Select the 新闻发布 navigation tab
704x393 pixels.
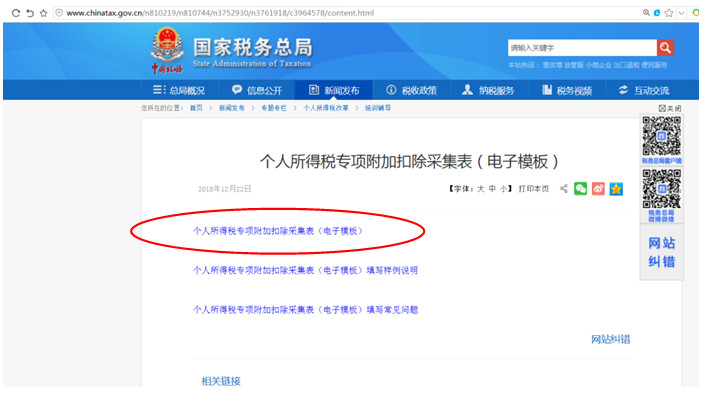click(334, 90)
